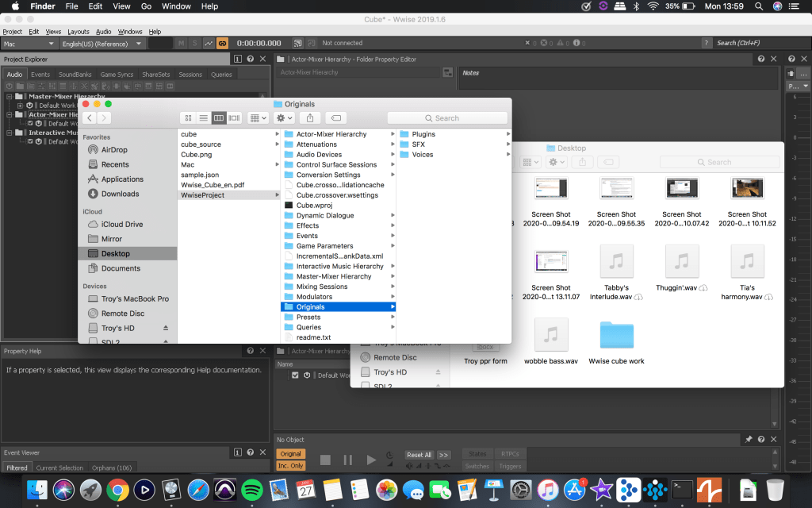Open the Layouts menu in Wwise
The width and height of the screenshot is (812, 508).
coord(78,32)
